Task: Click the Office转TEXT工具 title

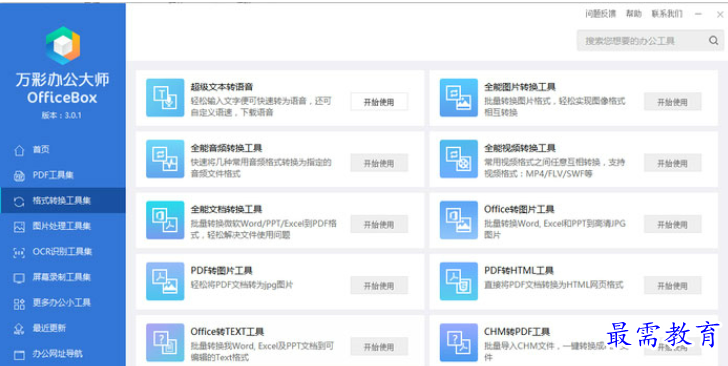Action: 228,332
